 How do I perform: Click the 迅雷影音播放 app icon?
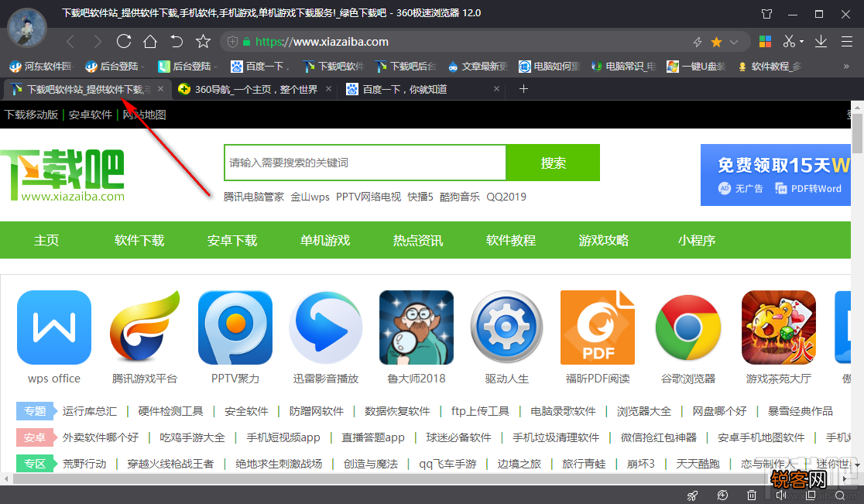tap(326, 327)
